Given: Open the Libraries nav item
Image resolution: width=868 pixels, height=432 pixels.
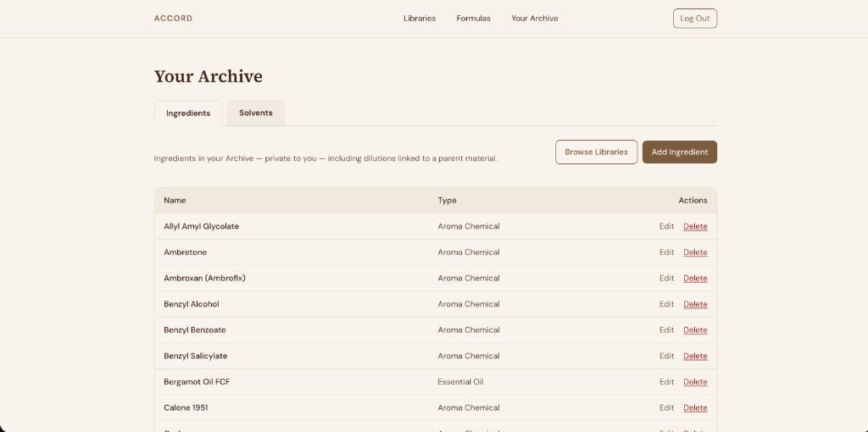Looking at the screenshot, I should tap(420, 19).
